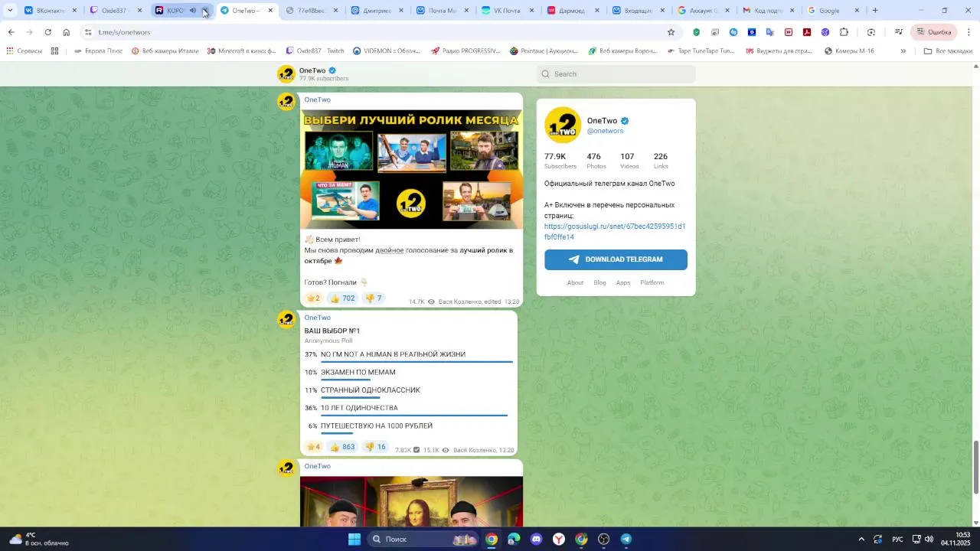Open the Mona Lisa post image
The width and height of the screenshot is (980, 551).
point(411,501)
